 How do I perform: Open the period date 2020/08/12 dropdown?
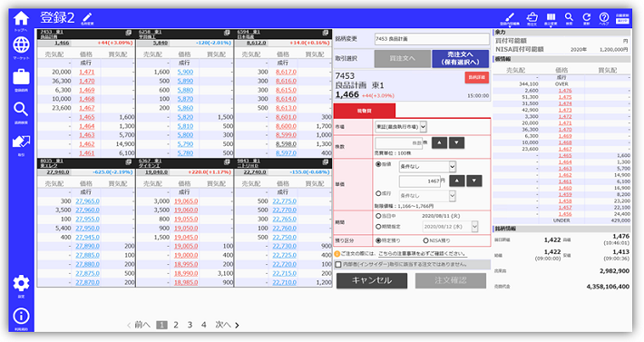(x=450, y=227)
